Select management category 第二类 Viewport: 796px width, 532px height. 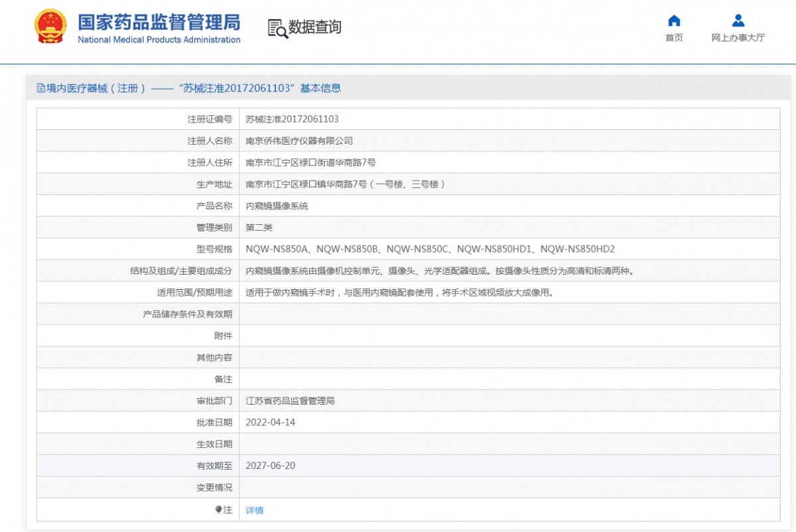(259, 228)
